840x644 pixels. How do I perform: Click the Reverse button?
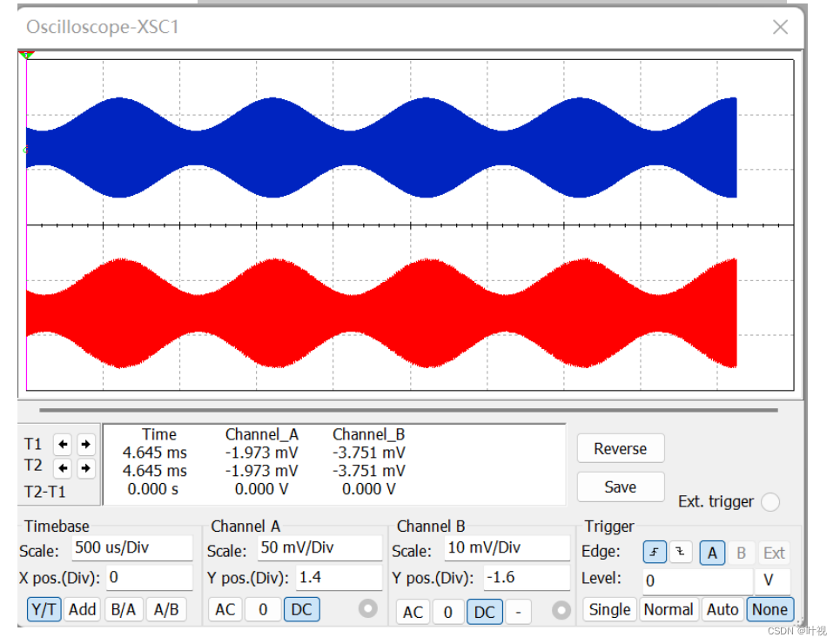[x=620, y=448]
